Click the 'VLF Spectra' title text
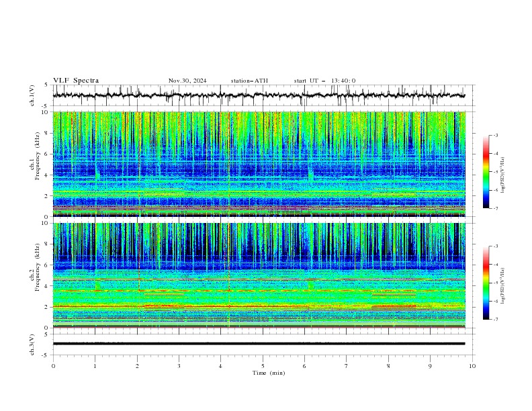This screenshot has width=532, height=411. [76, 81]
